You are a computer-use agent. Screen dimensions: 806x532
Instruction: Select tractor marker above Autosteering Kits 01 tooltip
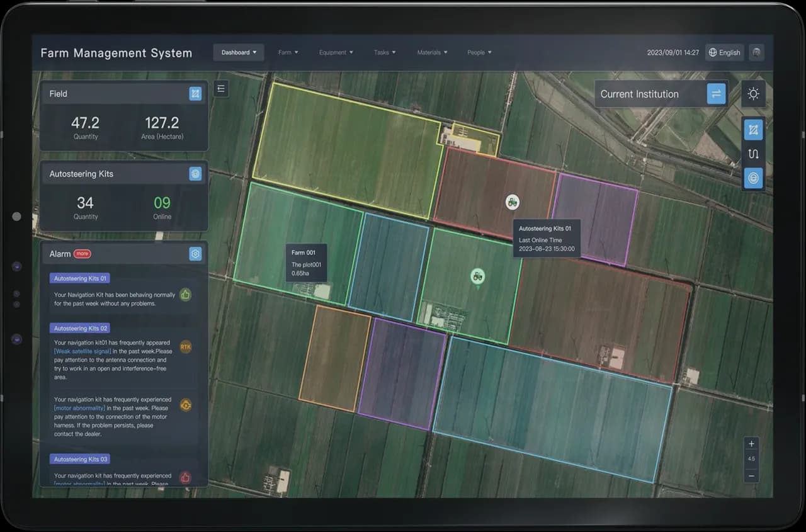(513, 202)
